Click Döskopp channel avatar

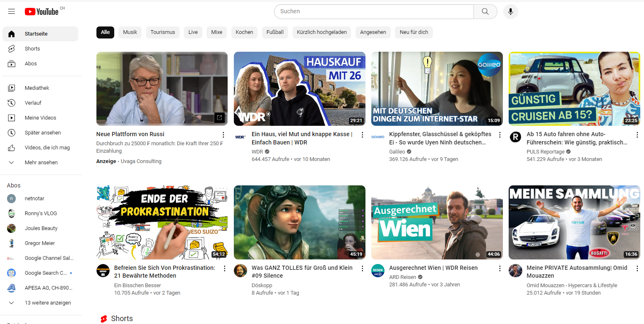240,271
